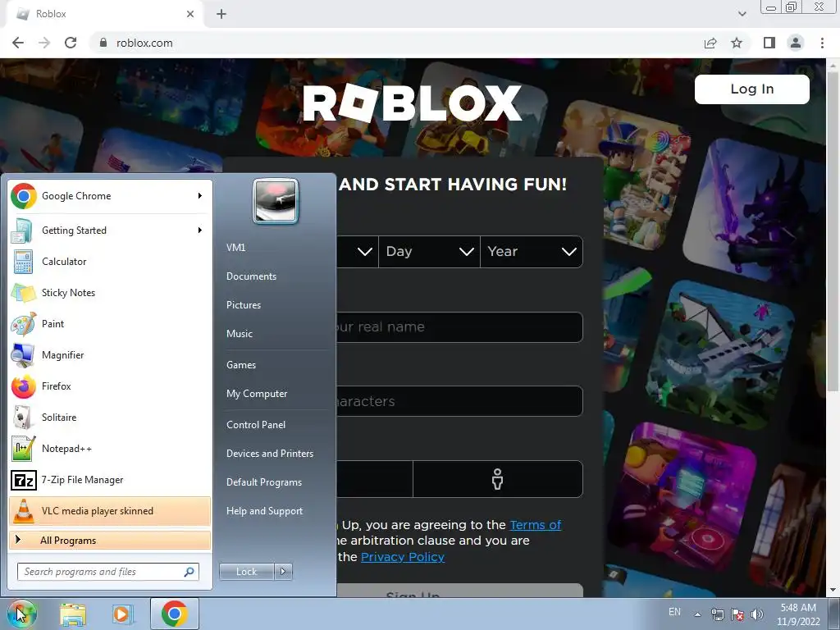Click the page vertical scrollbar
This screenshot has height=630, width=840.
pyautogui.click(x=833, y=231)
